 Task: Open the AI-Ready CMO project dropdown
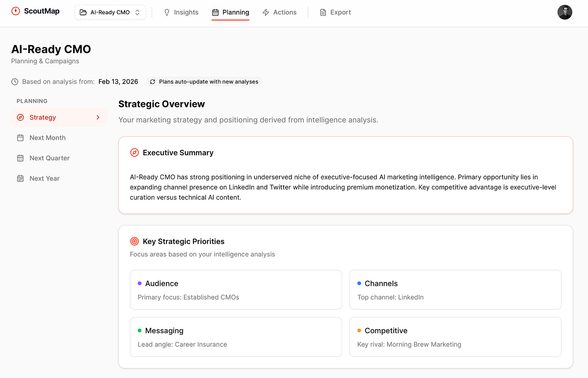coord(110,13)
